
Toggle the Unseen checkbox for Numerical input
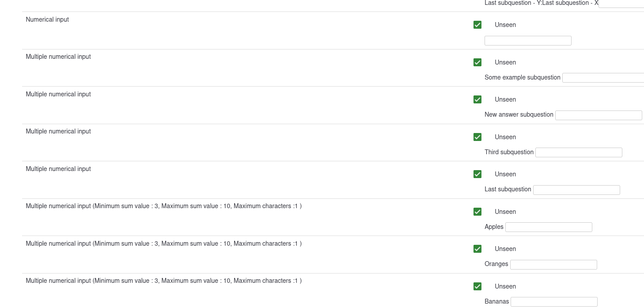pos(477,25)
